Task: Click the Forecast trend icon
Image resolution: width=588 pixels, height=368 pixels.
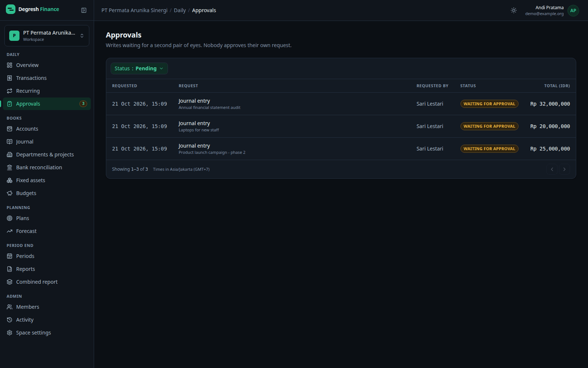Action: [x=10, y=231]
